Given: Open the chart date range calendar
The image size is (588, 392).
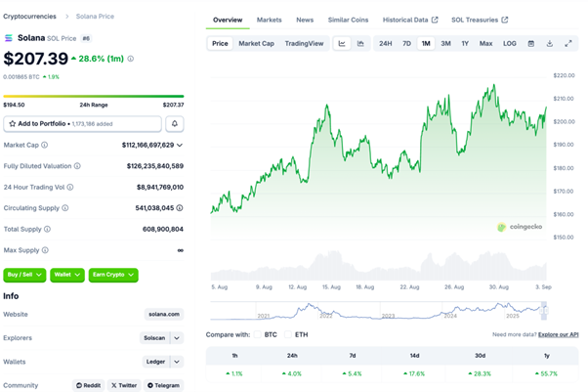Looking at the screenshot, I should pyautogui.click(x=531, y=44).
